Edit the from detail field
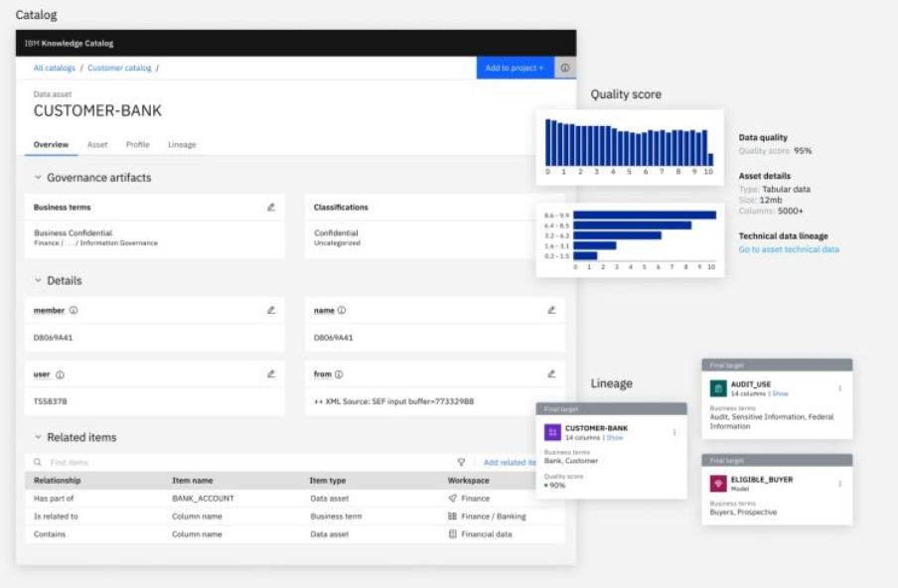 (551, 374)
